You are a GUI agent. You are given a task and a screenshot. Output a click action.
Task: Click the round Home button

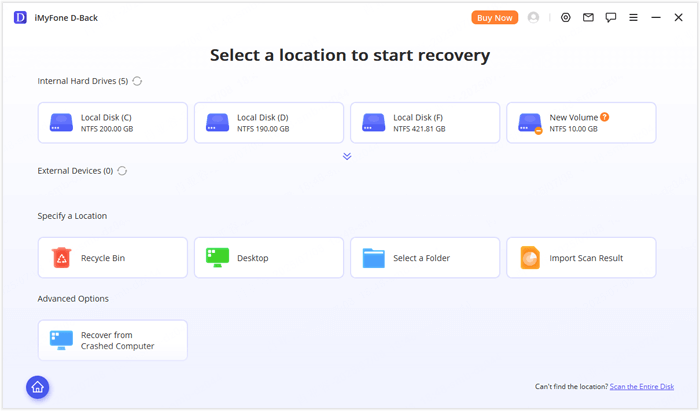[x=38, y=387]
